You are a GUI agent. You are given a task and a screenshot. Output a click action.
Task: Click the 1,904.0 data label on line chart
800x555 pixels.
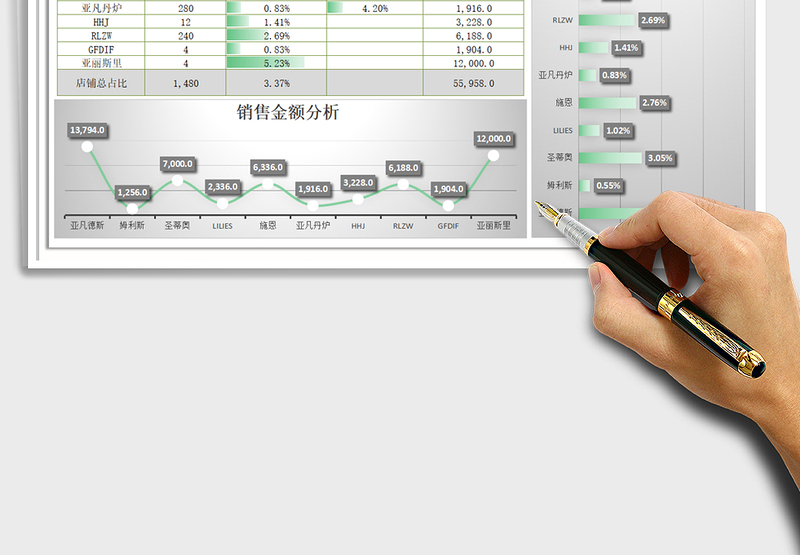(448, 189)
